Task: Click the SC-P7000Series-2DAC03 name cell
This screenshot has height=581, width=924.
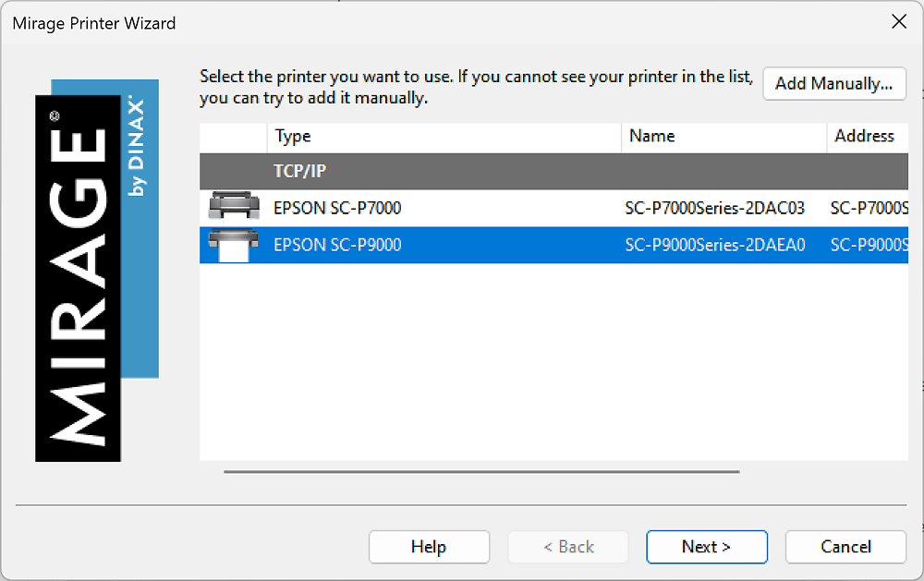Action: point(714,209)
